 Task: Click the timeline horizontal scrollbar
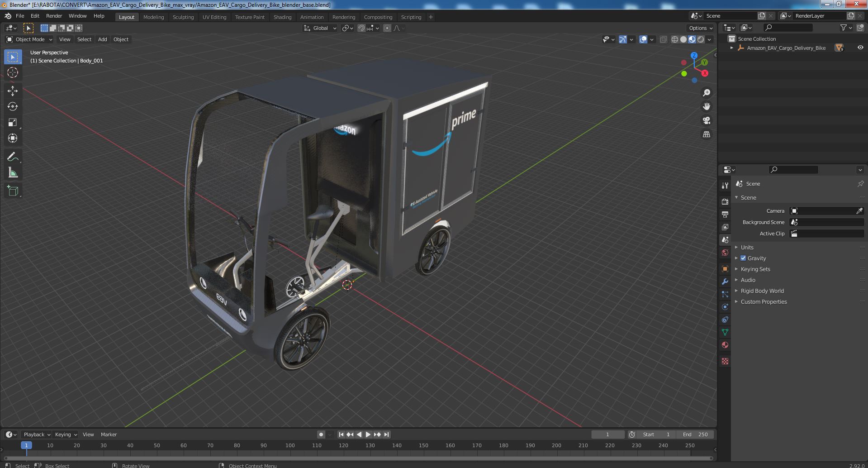[x=358, y=458]
